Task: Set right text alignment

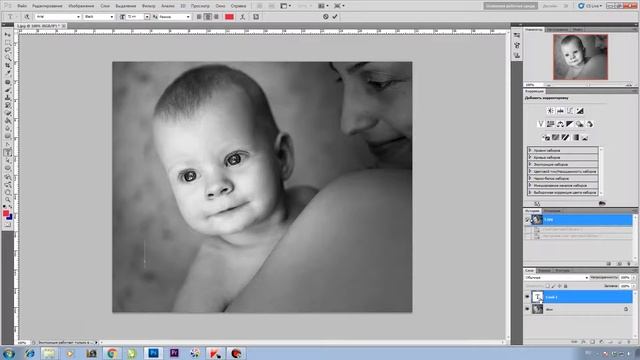Action: pos(216,17)
